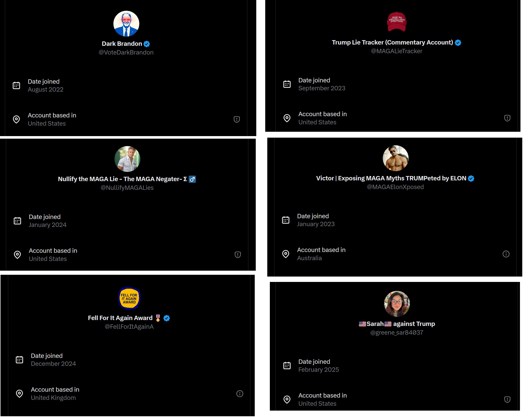Click shield icon in Nullify the MAGA Lie panel
Image resolution: width=532 pixels, height=417 pixels.
coord(238,255)
